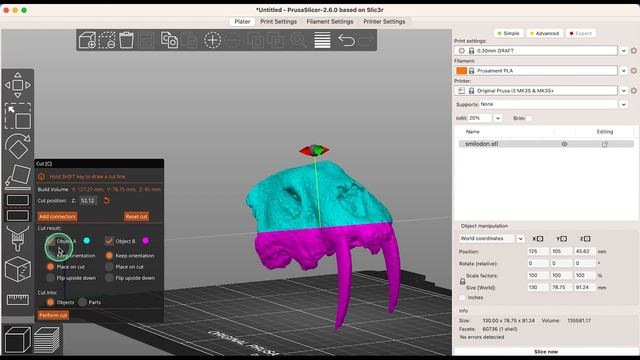The image size is (640, 360).
Task: Click the Perform cut button
Action: [x=53, y=315]
